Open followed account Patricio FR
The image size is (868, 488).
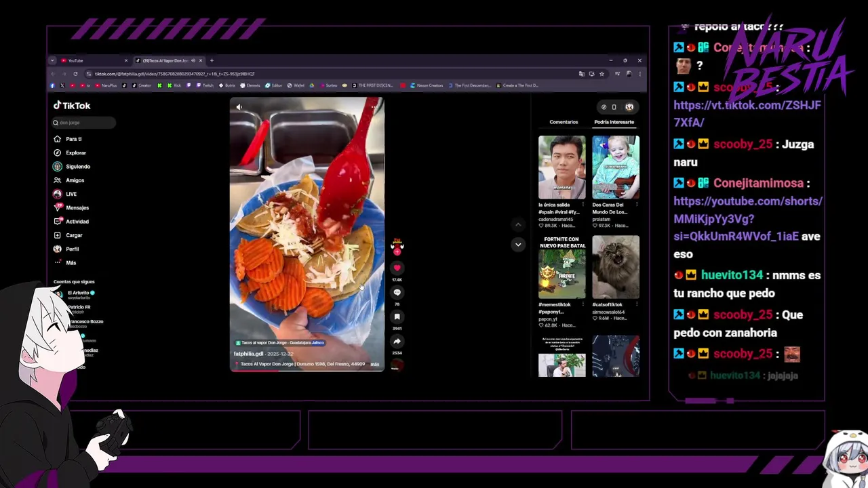pos(76,308)
